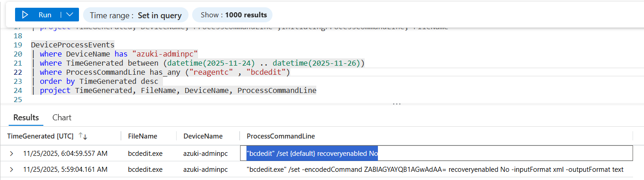
Task: Expand the 6:04:59.557 AM result row
Action: [11, 154]
